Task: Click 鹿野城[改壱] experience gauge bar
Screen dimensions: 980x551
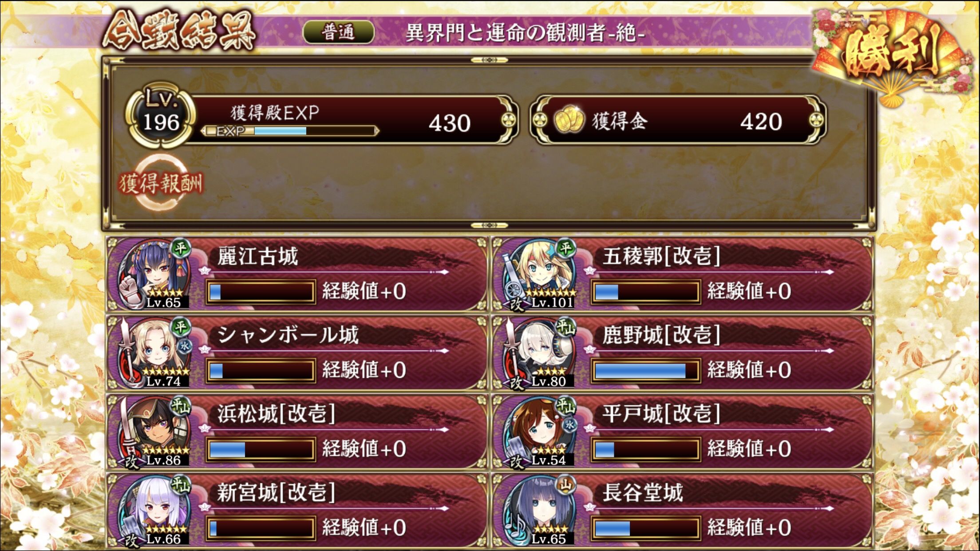Action: 646,371
